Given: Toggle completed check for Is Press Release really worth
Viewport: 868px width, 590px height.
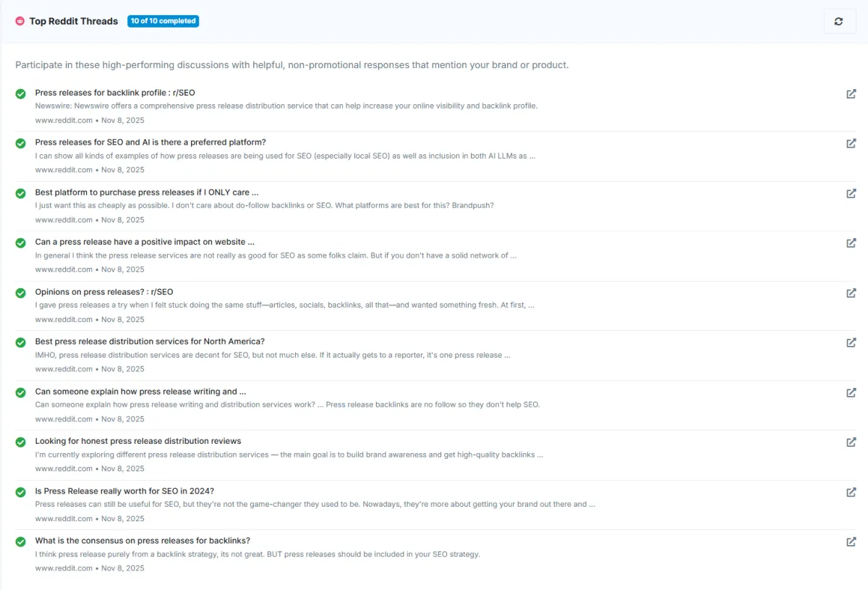Looking at the screenshot, I should tap(21, 492).
